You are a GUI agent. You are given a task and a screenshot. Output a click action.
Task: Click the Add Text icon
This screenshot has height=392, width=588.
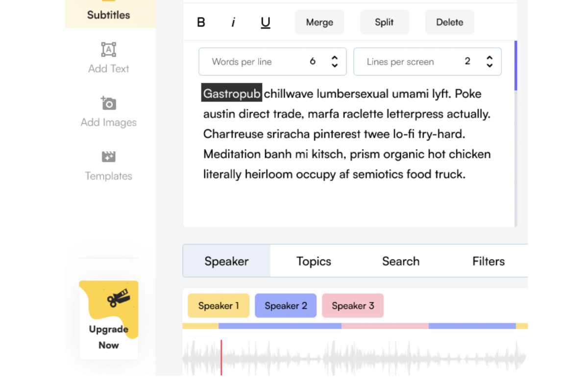pyautogui.click(x=109, y=49)
